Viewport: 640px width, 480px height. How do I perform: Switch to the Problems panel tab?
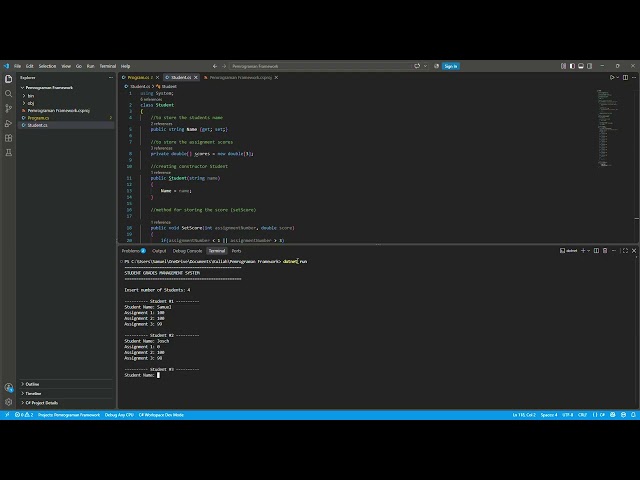[133, 251]
